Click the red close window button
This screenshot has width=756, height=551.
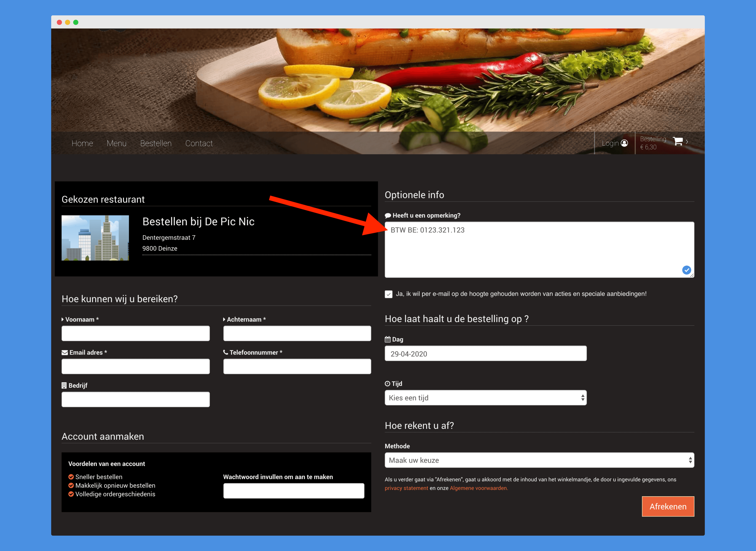pos(59,22)
